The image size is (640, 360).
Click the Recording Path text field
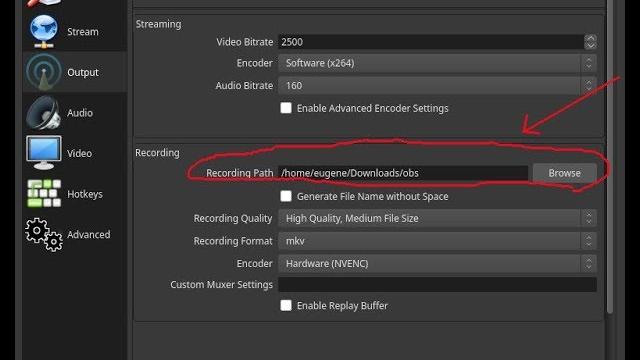tap(403, 173)
